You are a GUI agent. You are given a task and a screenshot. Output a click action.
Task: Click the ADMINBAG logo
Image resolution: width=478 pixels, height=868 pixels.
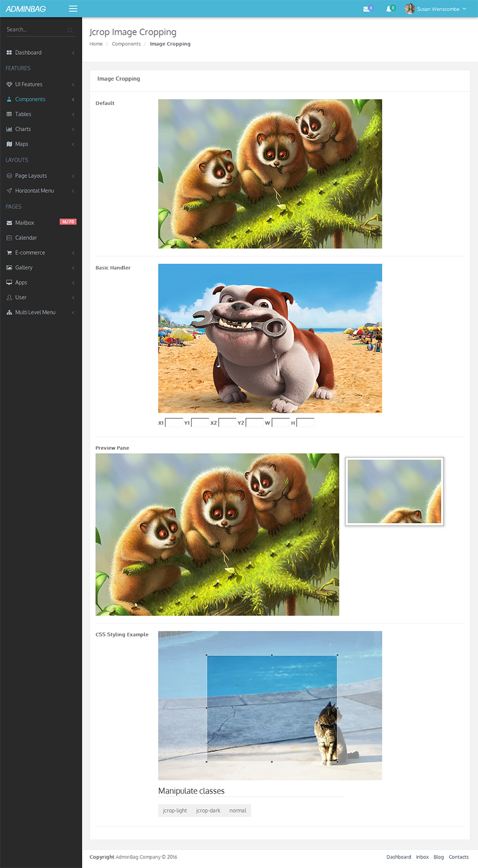pos(25,8)
